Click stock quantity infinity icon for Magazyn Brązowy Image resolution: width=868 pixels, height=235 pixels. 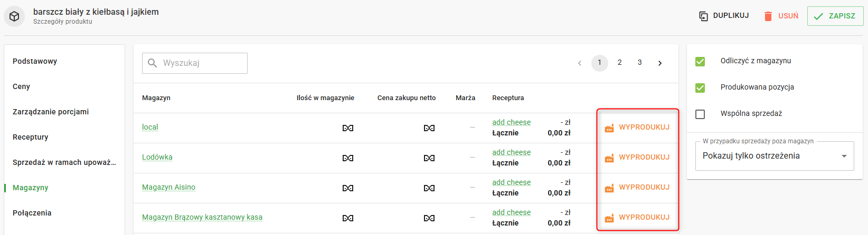[348, 218]
